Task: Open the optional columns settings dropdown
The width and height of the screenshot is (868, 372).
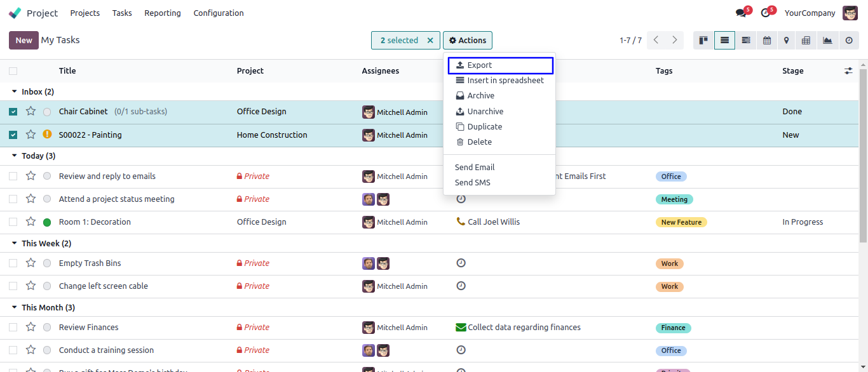Action: coord(848,71)
